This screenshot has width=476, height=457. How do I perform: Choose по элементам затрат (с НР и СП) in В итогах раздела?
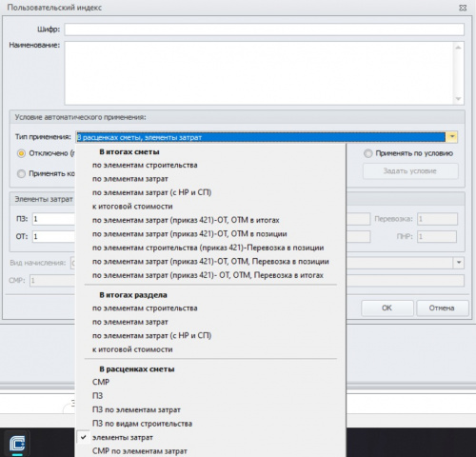point(151,335)
